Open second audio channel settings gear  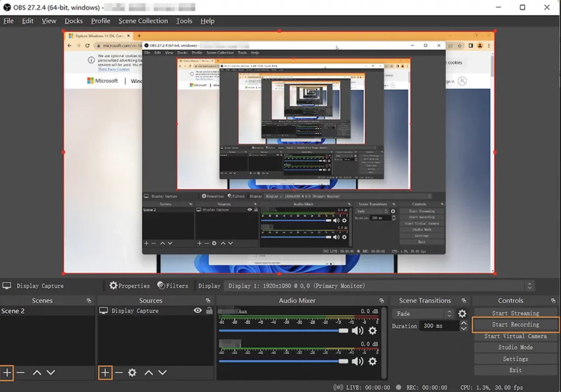[373, 361]
